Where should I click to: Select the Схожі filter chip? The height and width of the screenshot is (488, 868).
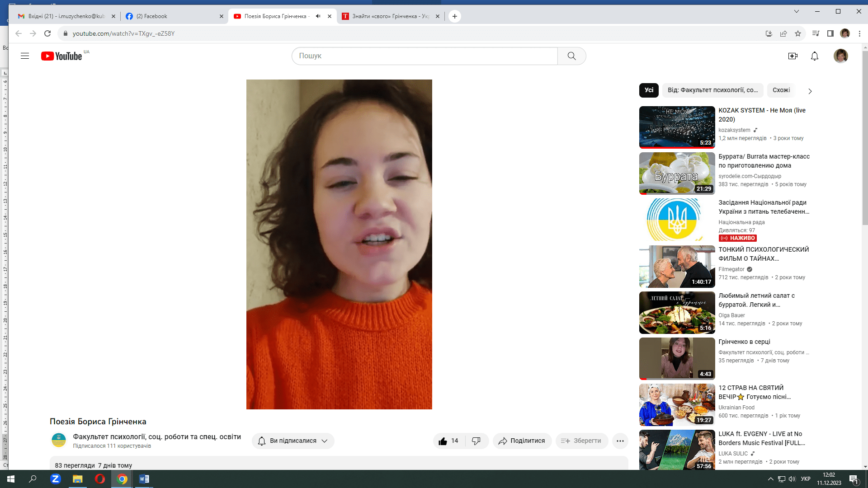coord(781,90)
